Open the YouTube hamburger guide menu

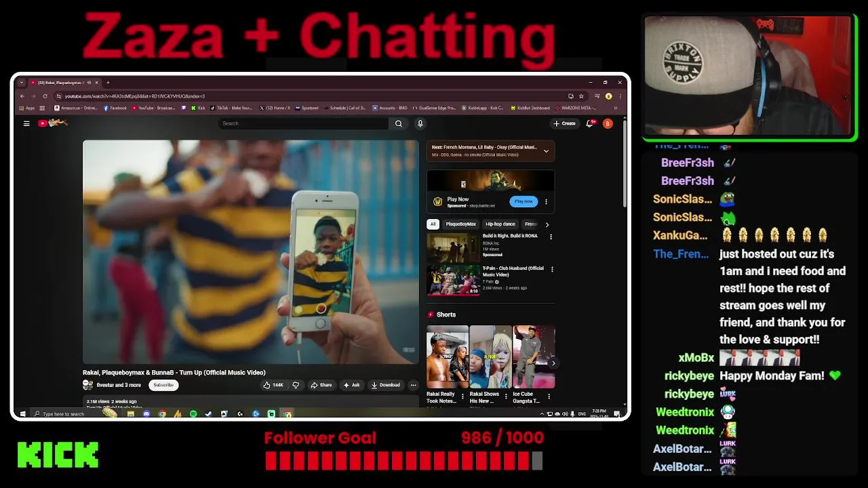pyautogui.click(x=26, y=123)
